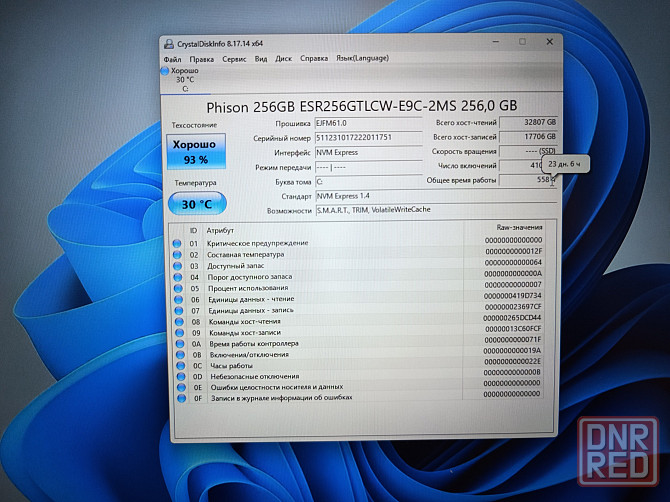The width and height of the screenshot is (670, 502).
Task: Select raw value 000000023697CF
Action: [x=513, y=307]
